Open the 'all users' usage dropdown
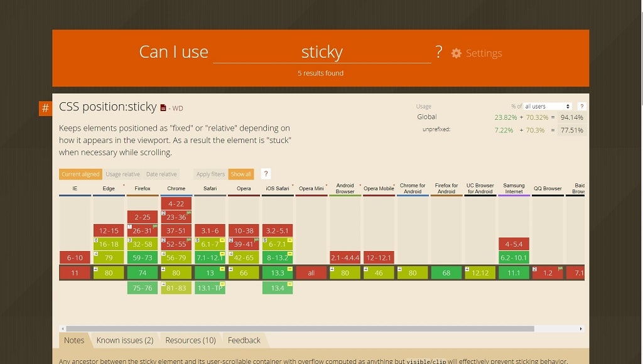Viewport: 643px width, 364px height. point(548,106)
